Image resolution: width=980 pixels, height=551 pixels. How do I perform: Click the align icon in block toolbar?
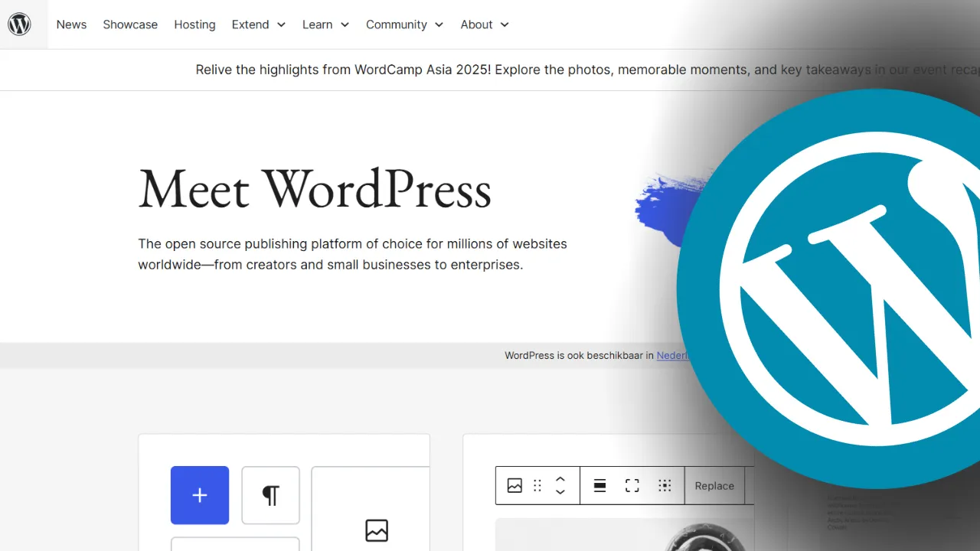600,486
